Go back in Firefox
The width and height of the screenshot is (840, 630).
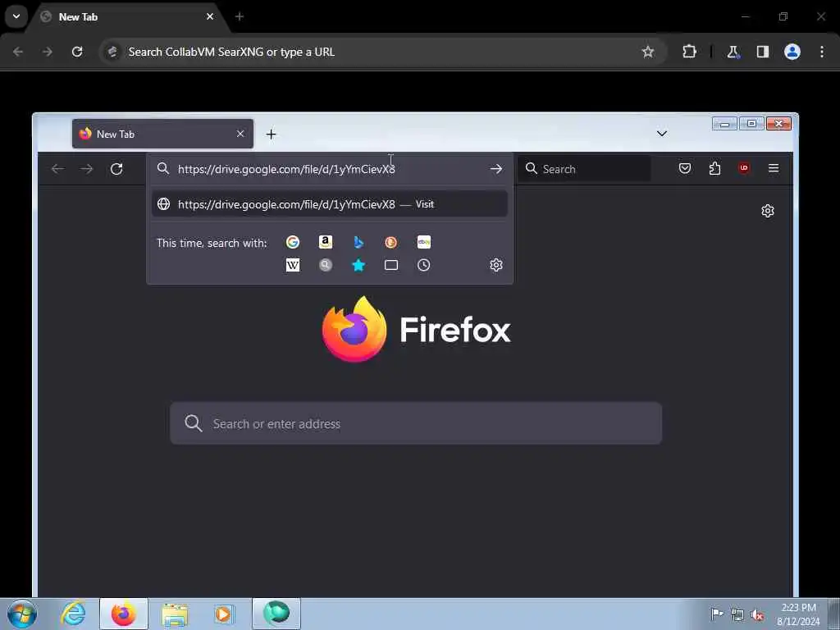tap(58, 169)
